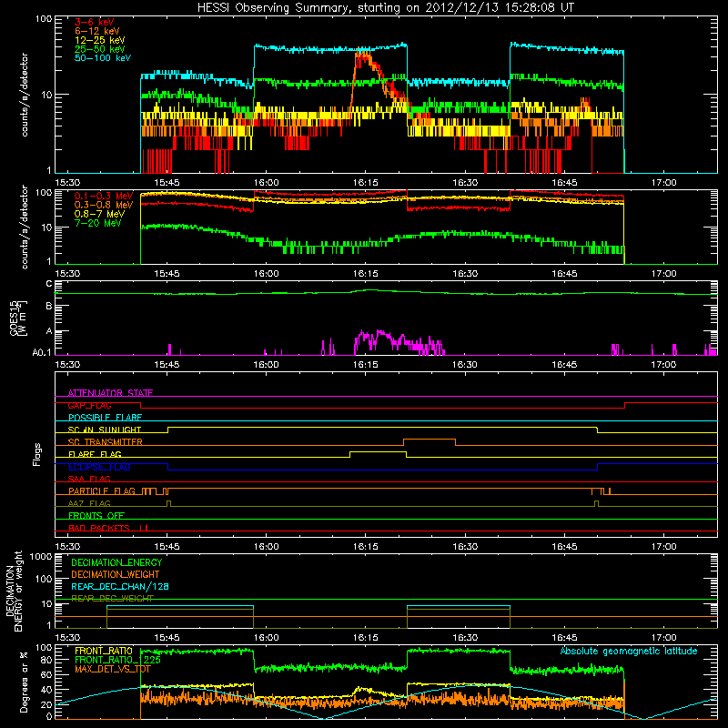The image size is (728, 728).
Task: Click the 0.3-0.8 MeV legend entry
Action: 104,205
